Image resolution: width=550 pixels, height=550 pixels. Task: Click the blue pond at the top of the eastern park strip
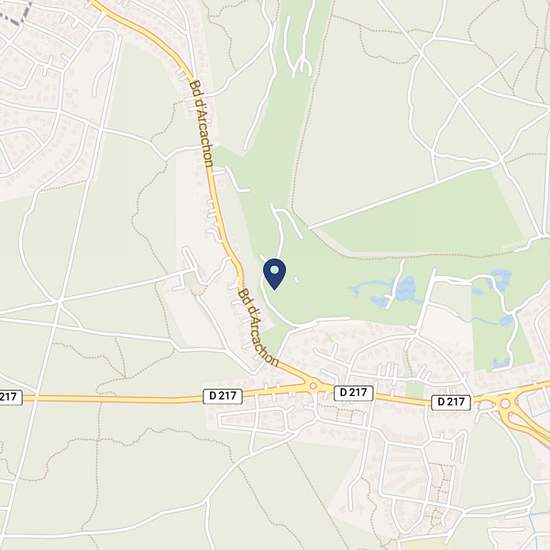click(501, 279)
